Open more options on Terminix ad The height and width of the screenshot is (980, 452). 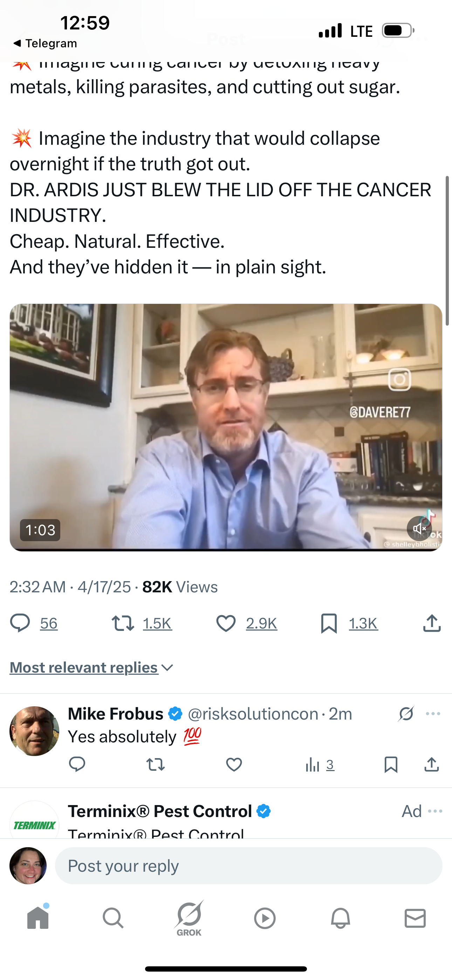pos(435,811)
